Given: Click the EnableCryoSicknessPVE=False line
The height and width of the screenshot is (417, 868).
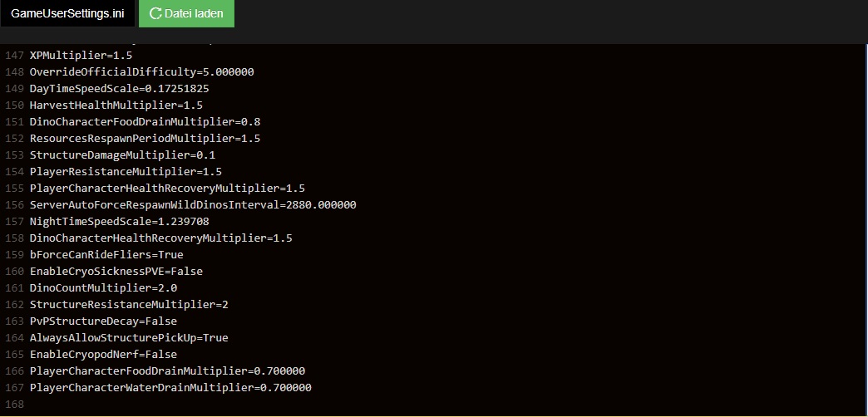Looking at the screenshot, I should (x=116, y=271).
